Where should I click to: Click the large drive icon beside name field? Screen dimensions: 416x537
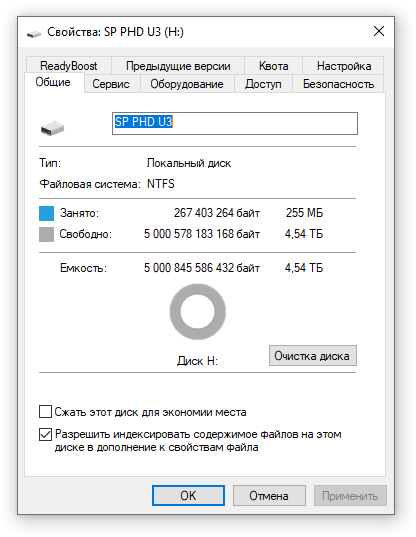click(x=52, y=128)
